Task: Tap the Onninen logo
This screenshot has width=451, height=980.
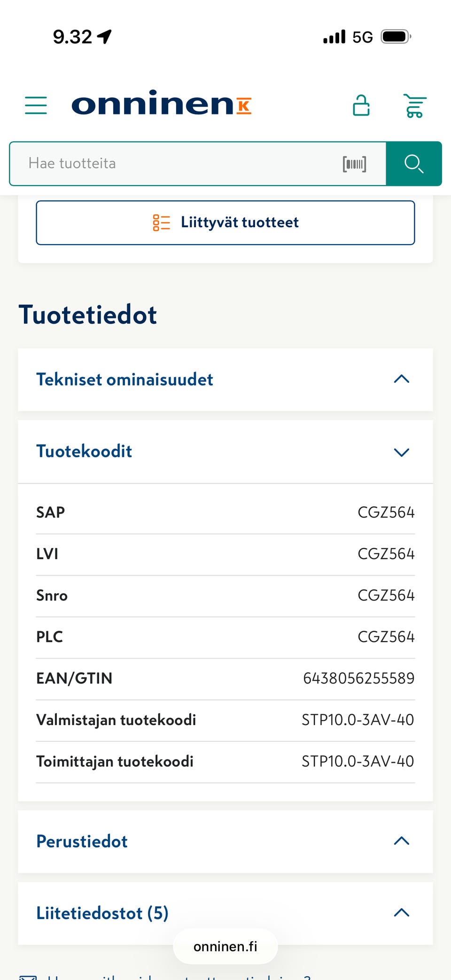Action: (161, 103)
